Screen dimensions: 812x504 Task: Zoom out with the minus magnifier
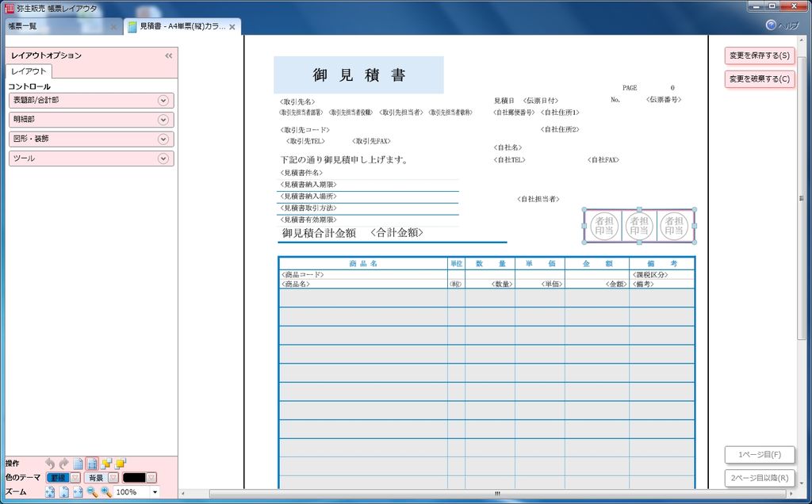point(92,491)
